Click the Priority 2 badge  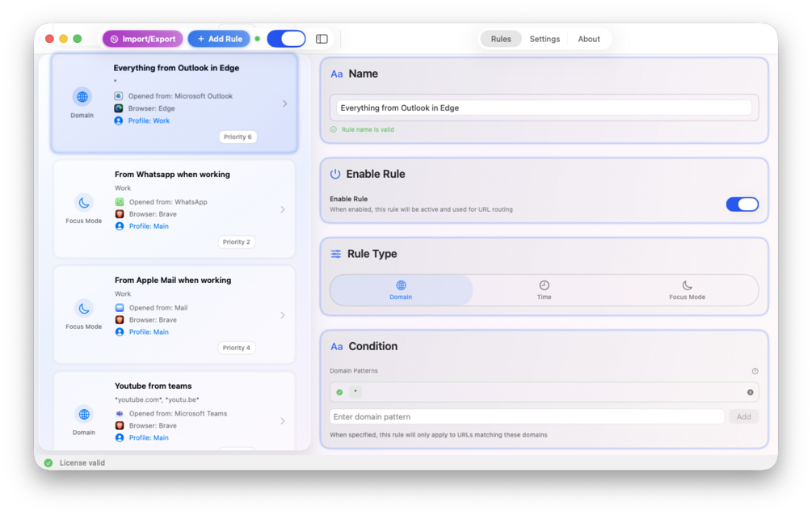(x=237, y=242)
